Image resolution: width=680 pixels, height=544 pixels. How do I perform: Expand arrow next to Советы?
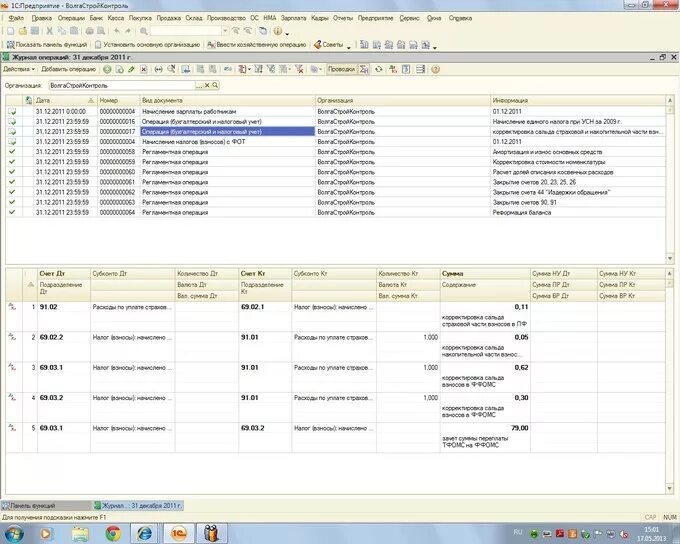click(349, 46)
